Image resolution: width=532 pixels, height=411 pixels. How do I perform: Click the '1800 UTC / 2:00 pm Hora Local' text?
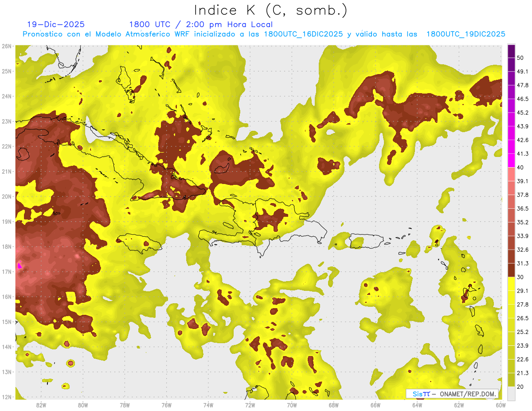coord(201,24)
